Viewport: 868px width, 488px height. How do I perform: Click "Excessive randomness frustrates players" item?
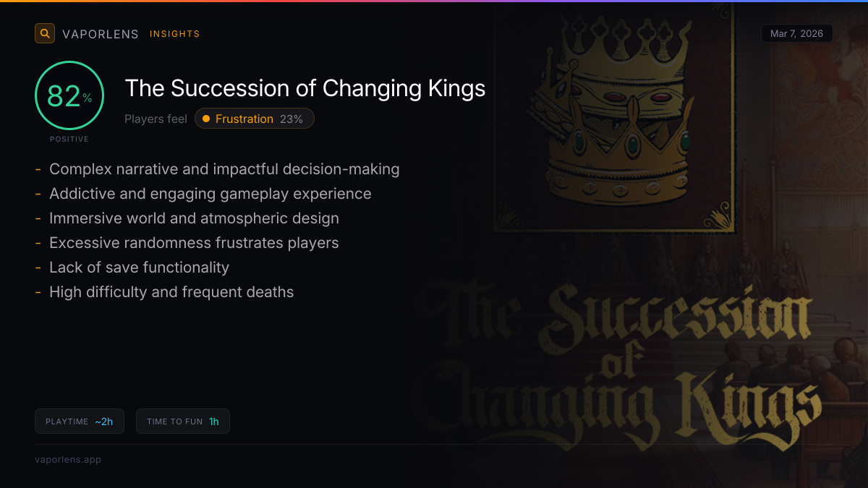pos(194,243)
